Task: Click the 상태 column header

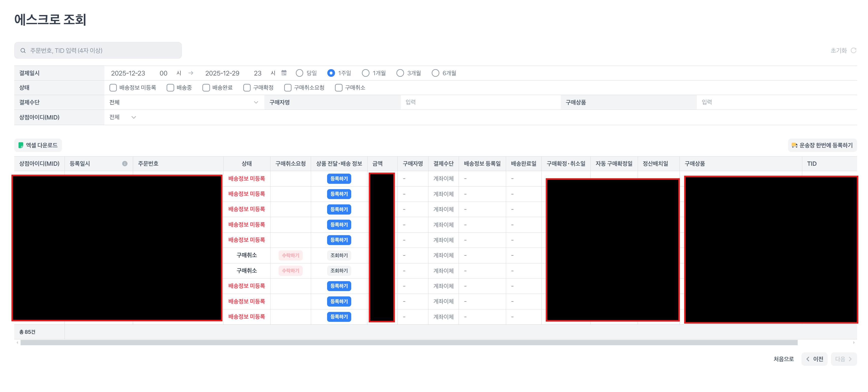Action: (246, 164)
